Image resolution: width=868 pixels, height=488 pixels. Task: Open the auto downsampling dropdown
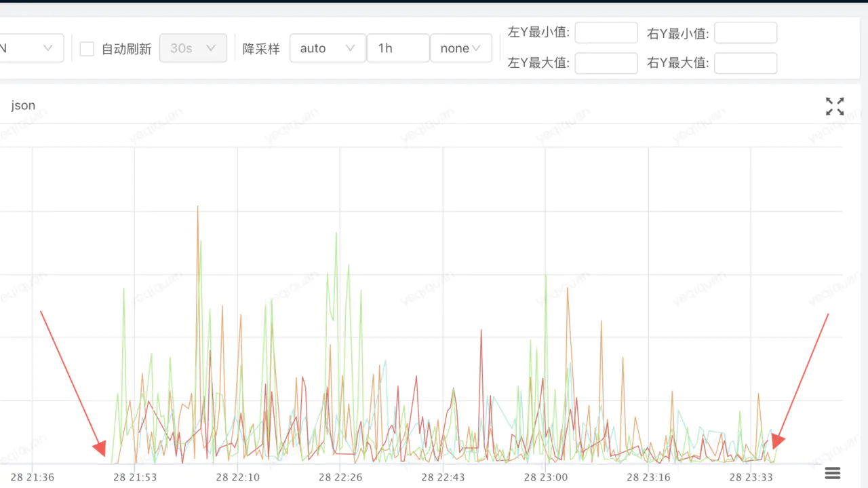point(328,48)
